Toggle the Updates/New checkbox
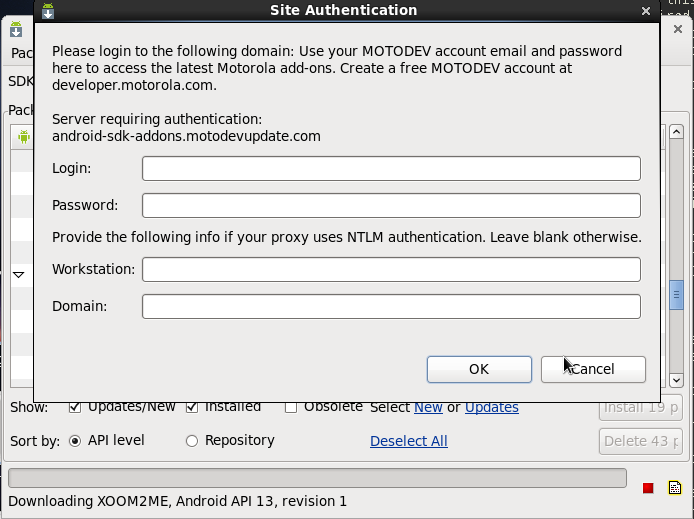The height and width of the screenshot is (519, 694). pyautogui.click(x=75, y=407)
